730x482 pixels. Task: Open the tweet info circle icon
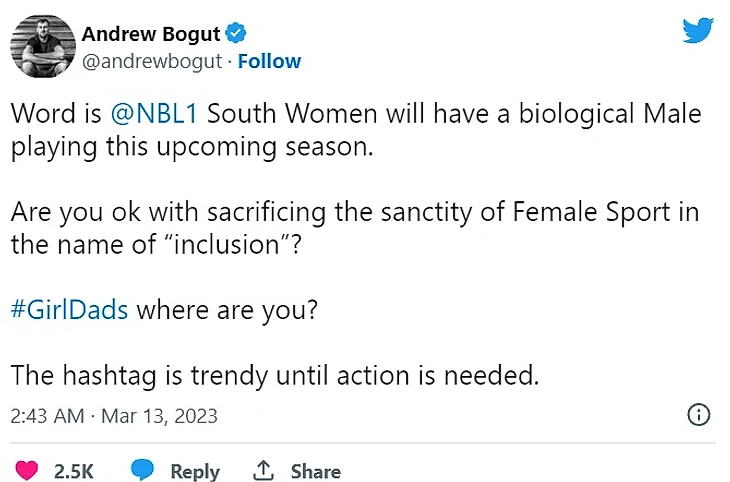[x=700, y=415]
